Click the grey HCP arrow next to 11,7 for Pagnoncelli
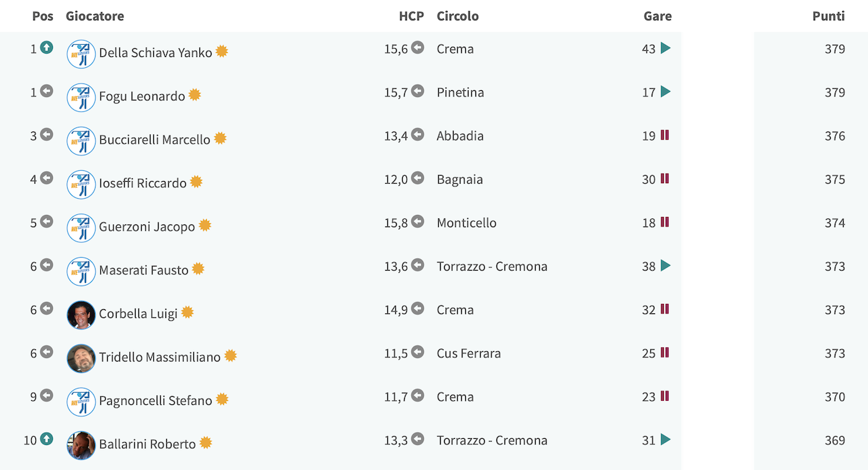Screen dimensions: 868x470 (418, 395)
